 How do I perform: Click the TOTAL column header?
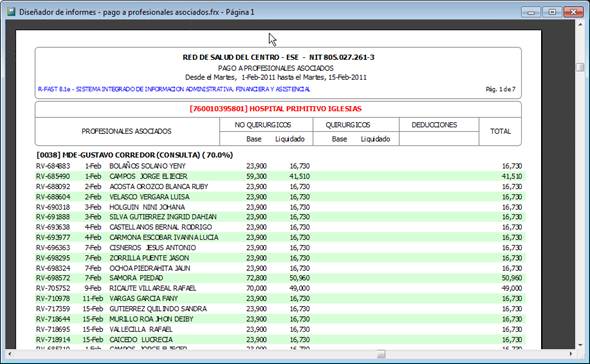500,131
